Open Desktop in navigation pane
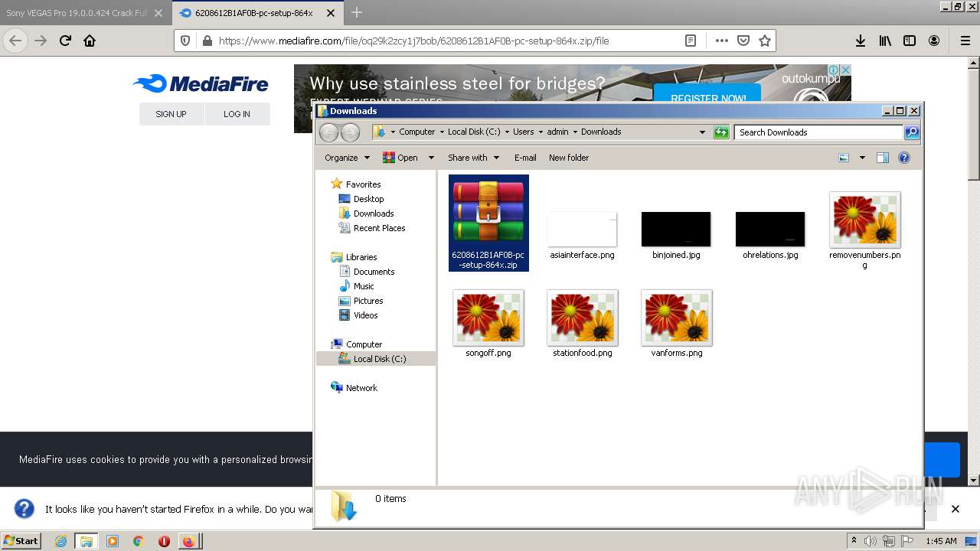Screen dimensions: 980x551 coord(368,199)
